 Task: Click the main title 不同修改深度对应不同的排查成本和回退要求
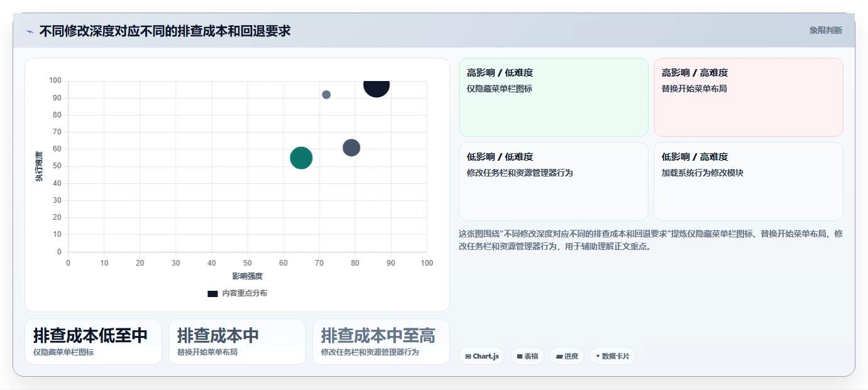point(165,31)
